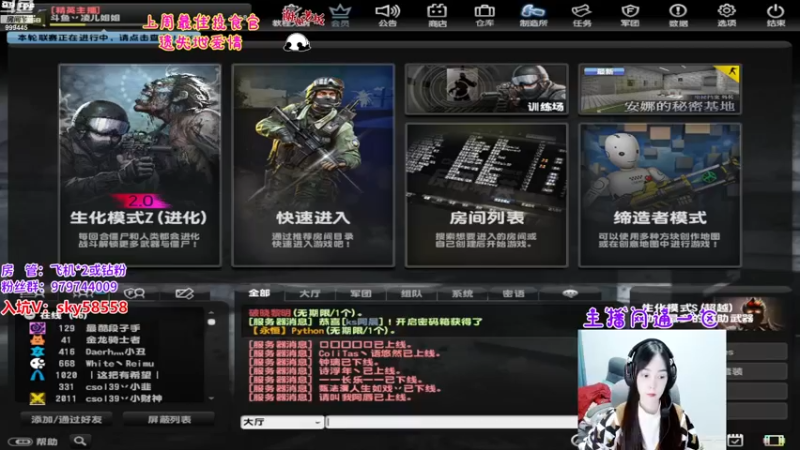Click the magnifier search icon
Viewport: 800px width, 450px height.
click(x=80, y=441)
